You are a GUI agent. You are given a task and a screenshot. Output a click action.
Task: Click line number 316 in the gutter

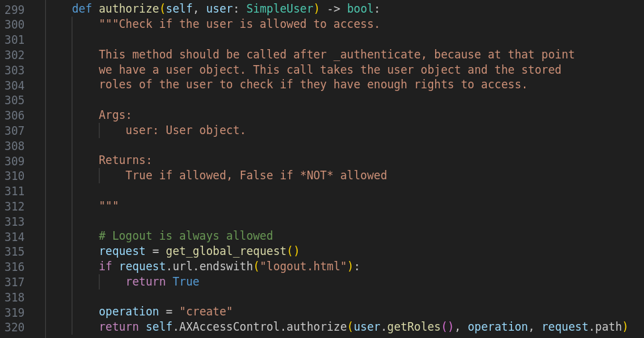(x=15, y=266)
